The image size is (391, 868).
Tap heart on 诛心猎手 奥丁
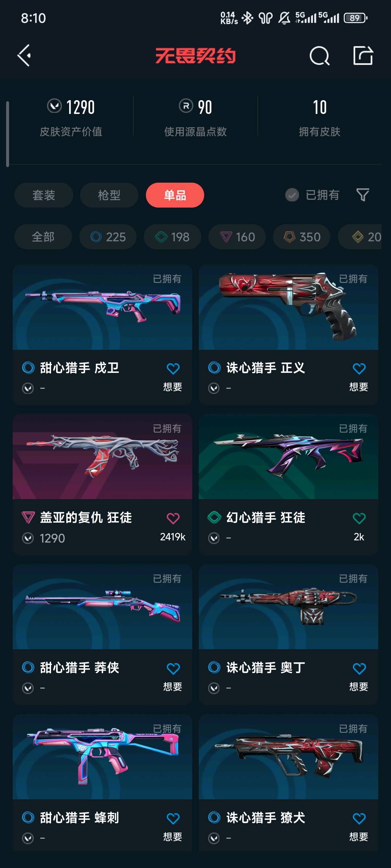click(359, 668)
